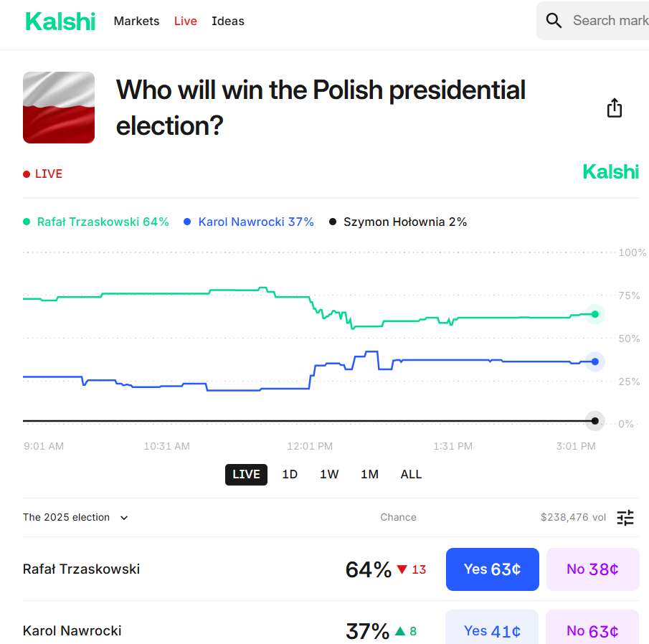Image resolution: width=649 pixels, height=644 pixels.
Task: Click the Kalshi logo in the header
Action: click(x=60, y=22)
